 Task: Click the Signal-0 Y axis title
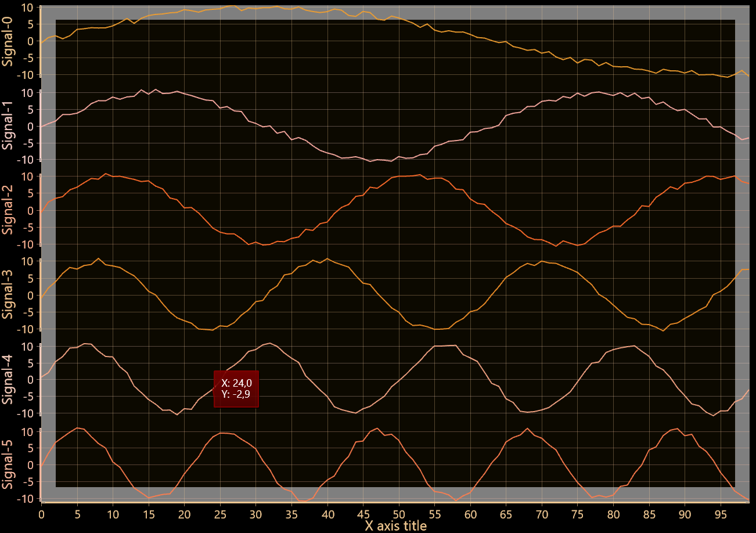pos(8,41)
